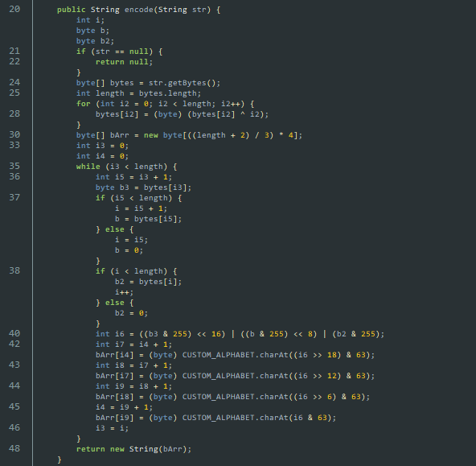Select the encode method name
Viewport: 476px width, 466px height.
pos(139,10)
